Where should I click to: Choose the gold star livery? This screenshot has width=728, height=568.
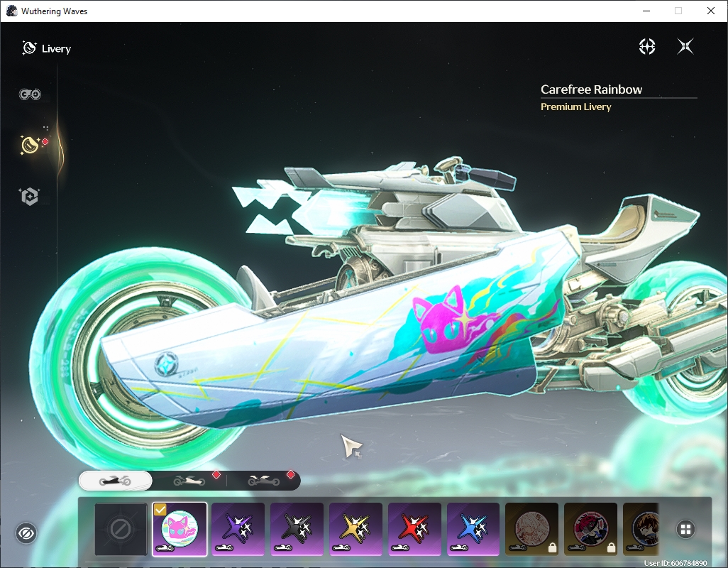click(355, 529)
